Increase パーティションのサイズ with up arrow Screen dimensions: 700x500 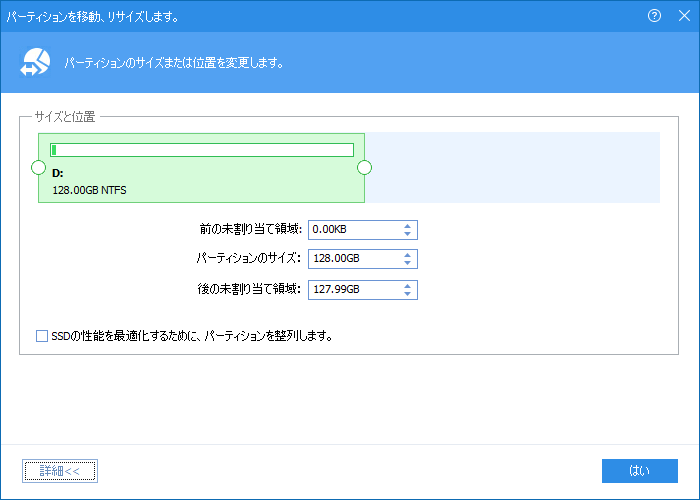pyautogui.click(x=407, y=255)
